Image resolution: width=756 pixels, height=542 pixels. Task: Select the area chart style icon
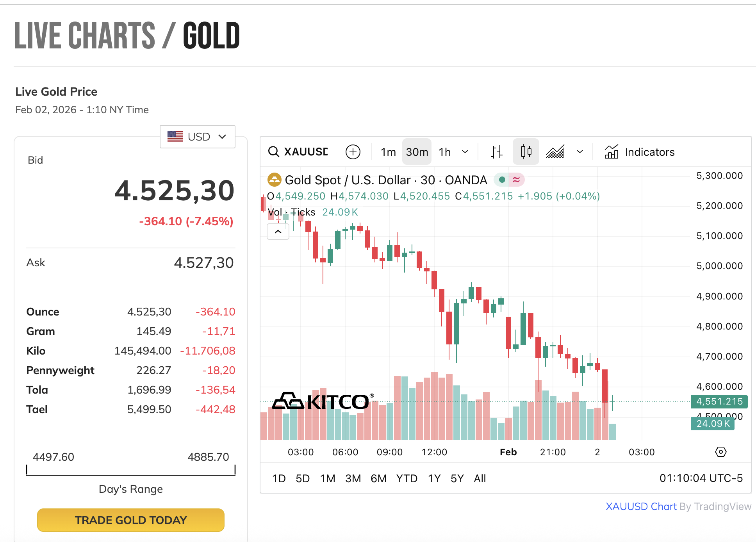pos(555,152)
